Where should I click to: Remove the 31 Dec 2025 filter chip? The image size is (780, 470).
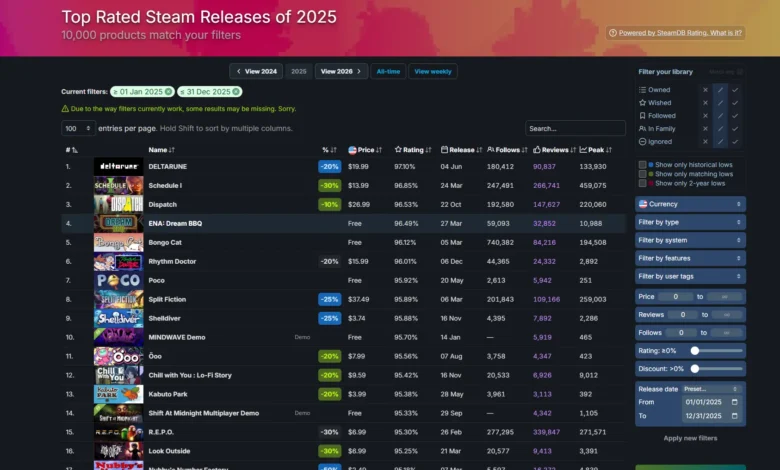coord(236,92)
